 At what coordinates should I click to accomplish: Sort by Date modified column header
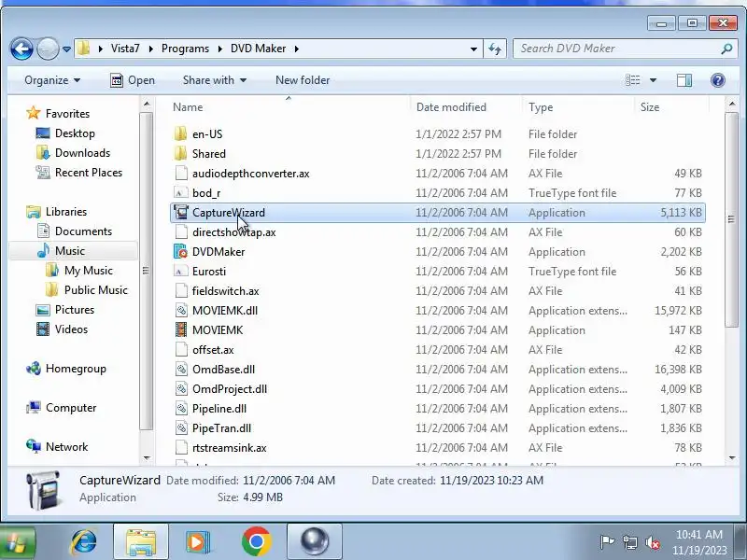tap(451, 107)
